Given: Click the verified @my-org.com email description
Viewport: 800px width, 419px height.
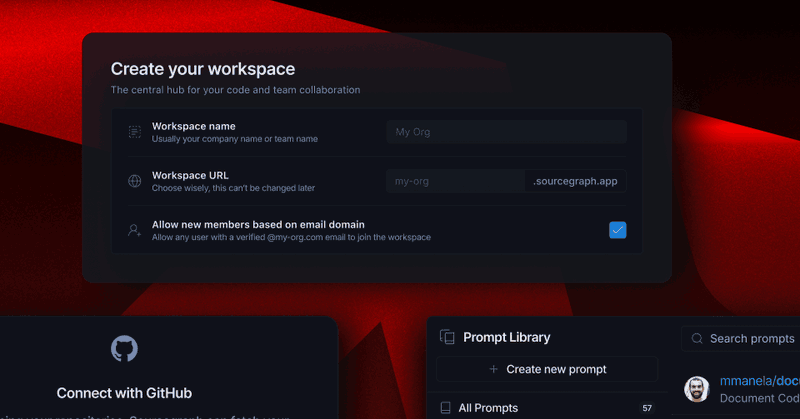Looking at the screenshot, I should point(291,237).
